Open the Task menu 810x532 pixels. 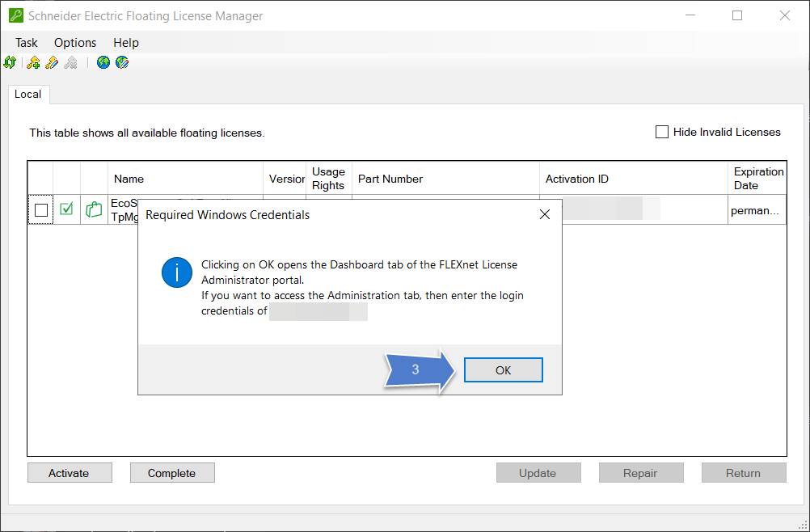pyautogui.click(x=27, y=42)
